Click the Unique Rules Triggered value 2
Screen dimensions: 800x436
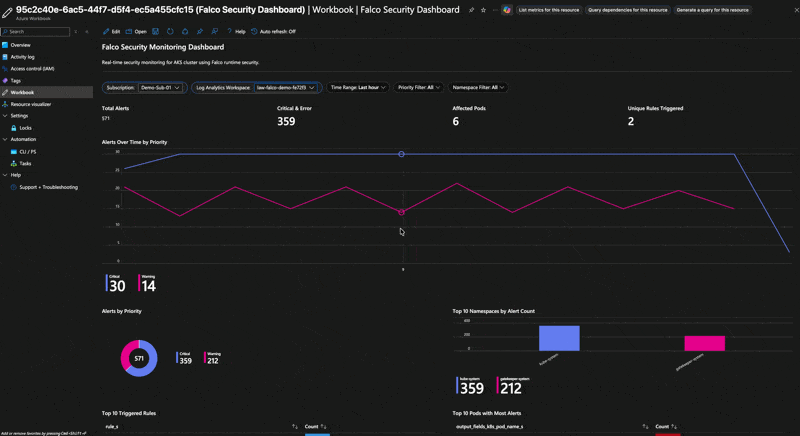(x=631, y=121)
